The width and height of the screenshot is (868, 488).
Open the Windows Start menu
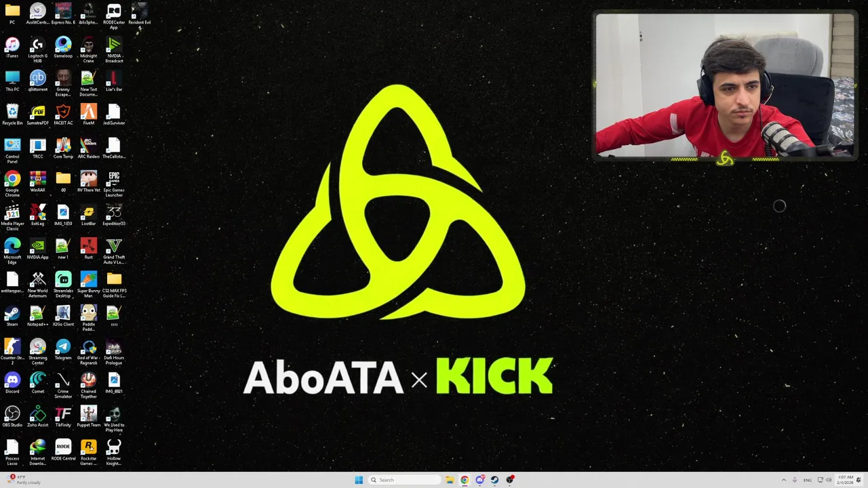pos(359,480)
